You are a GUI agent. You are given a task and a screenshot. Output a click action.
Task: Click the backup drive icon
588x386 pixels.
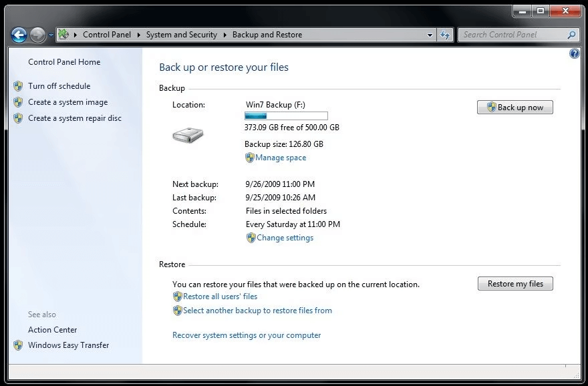188,136
